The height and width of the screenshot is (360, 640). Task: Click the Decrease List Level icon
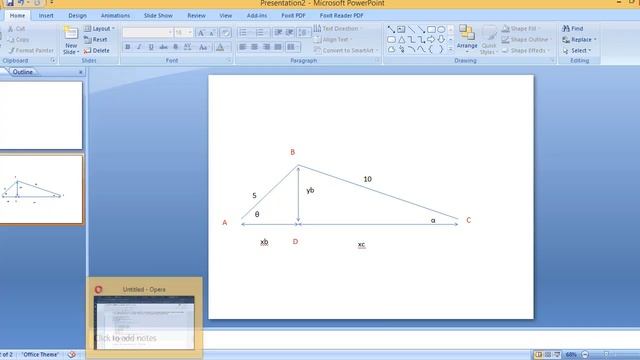tap(278, 32)
